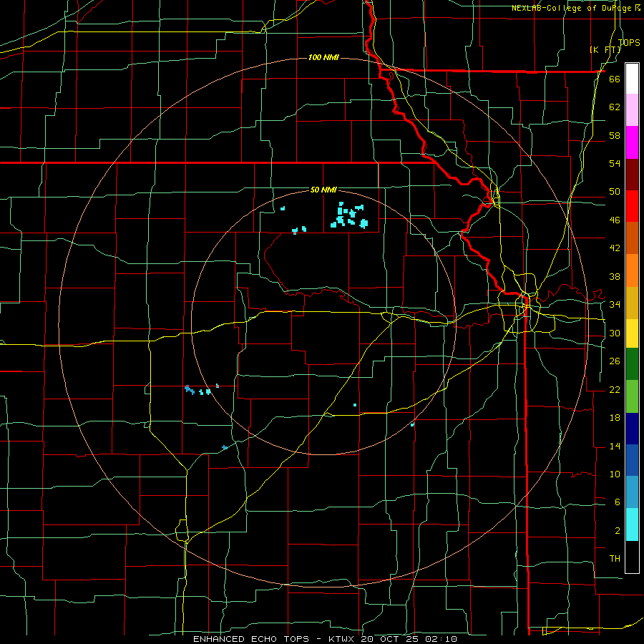
Task: Click the '58' legend value
Action: click(x=615, y=135)
